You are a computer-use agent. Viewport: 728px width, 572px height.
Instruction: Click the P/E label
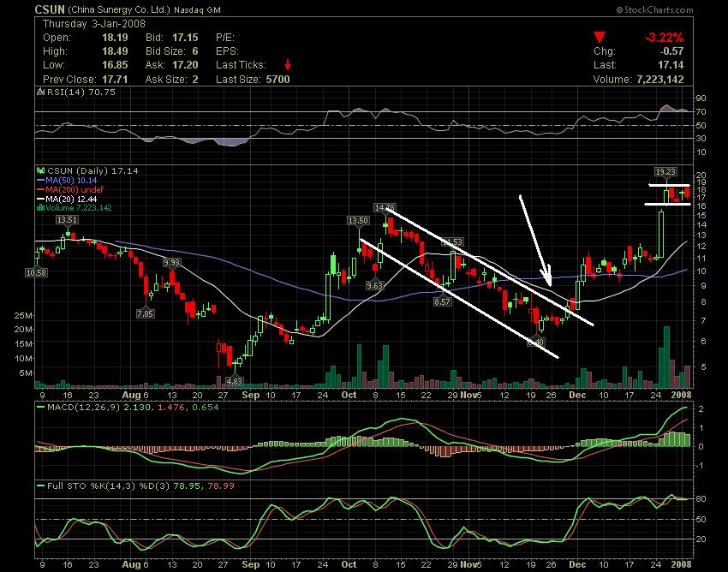[225, 38]
